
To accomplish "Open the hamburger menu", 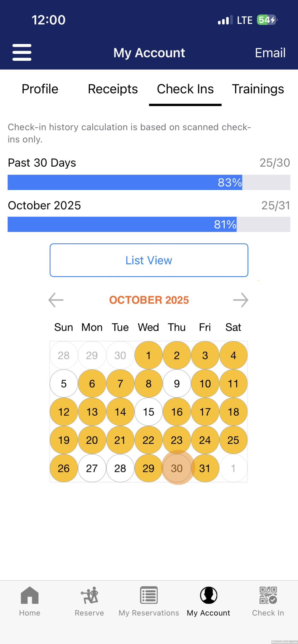I will [22, 53].
